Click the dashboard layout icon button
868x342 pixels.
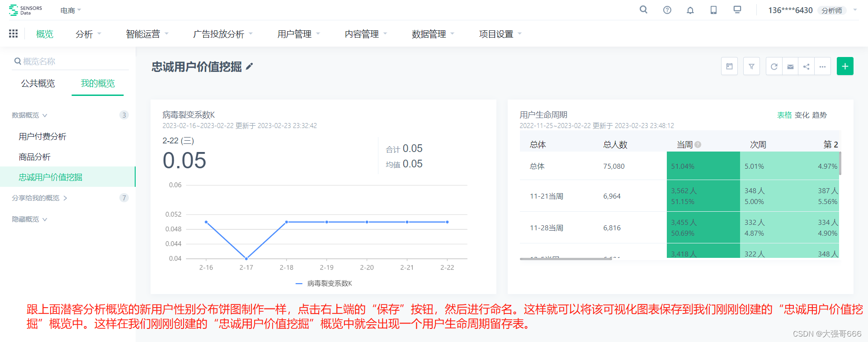pos(729,66)
